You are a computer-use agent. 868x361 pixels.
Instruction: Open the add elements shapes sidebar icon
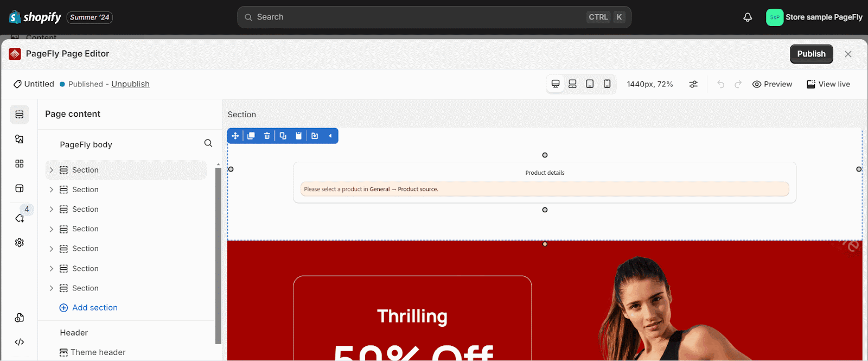(20, 139)
